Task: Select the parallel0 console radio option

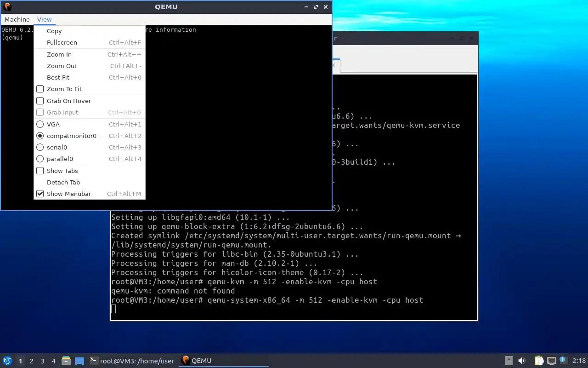Action: pyautogui.click(x=40, y=159)
